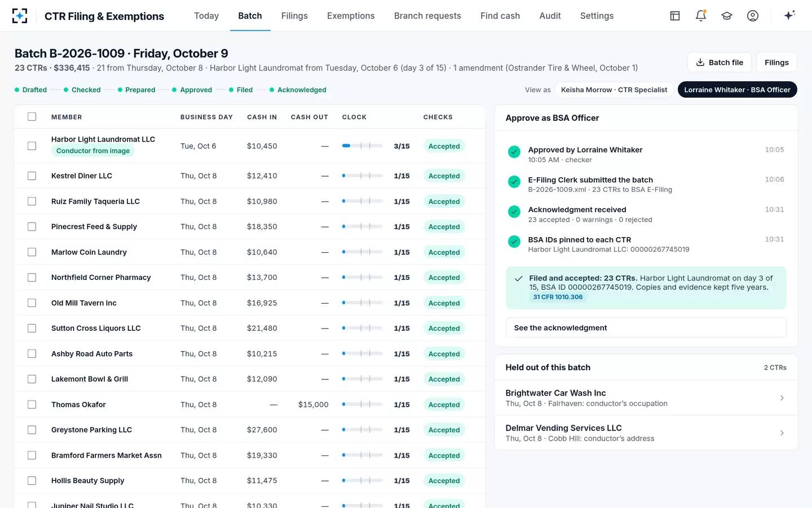Click the Acknowledged stage in the status stepper
Screen dimensions: 812x508
click(x=298, y=90)
